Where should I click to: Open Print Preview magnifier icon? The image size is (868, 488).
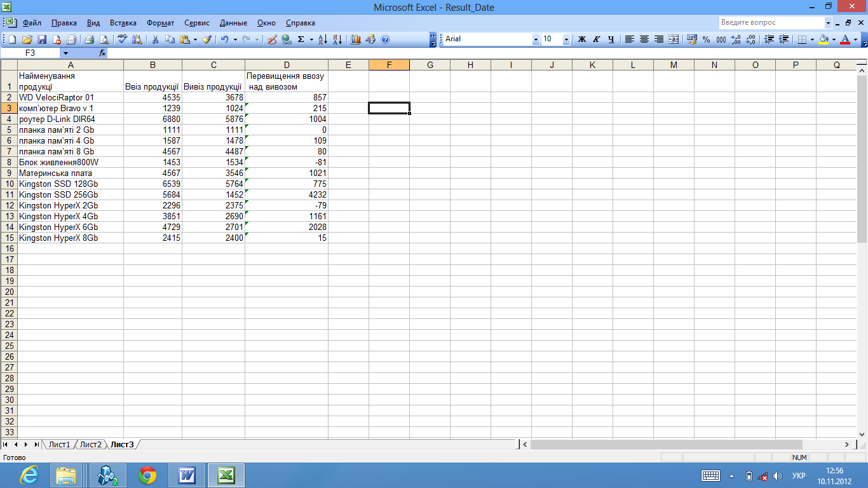[x=104, y=39]
